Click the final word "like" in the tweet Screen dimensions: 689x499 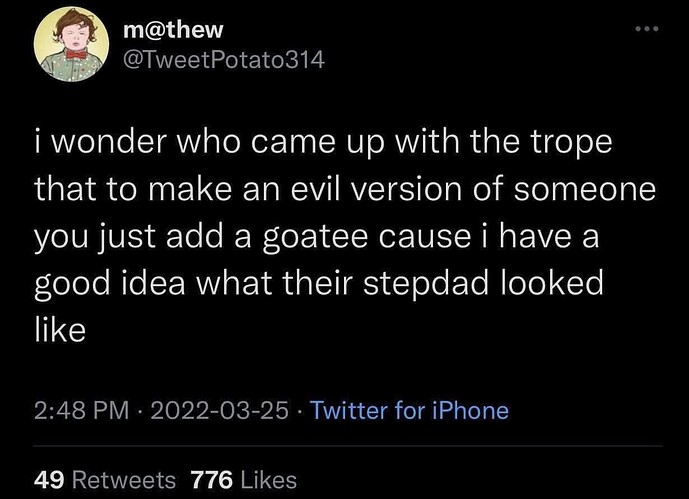click(x=59, y=330)
